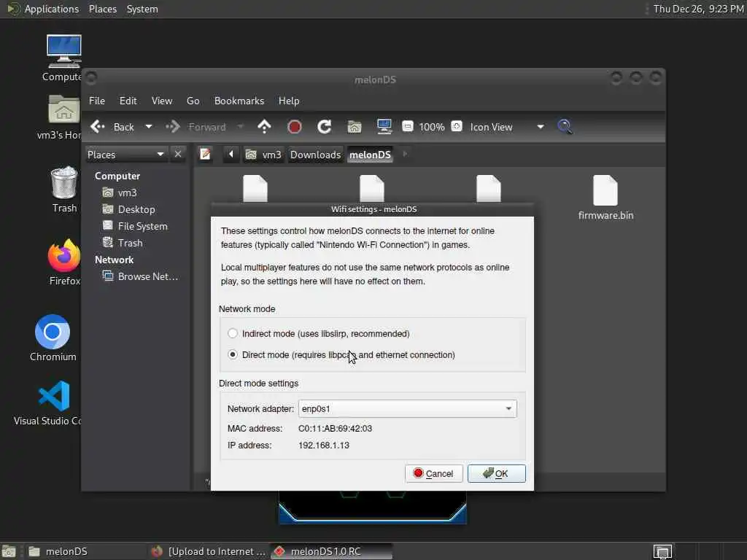Switch to melonDS folder taskbar window

click(86, 551)
